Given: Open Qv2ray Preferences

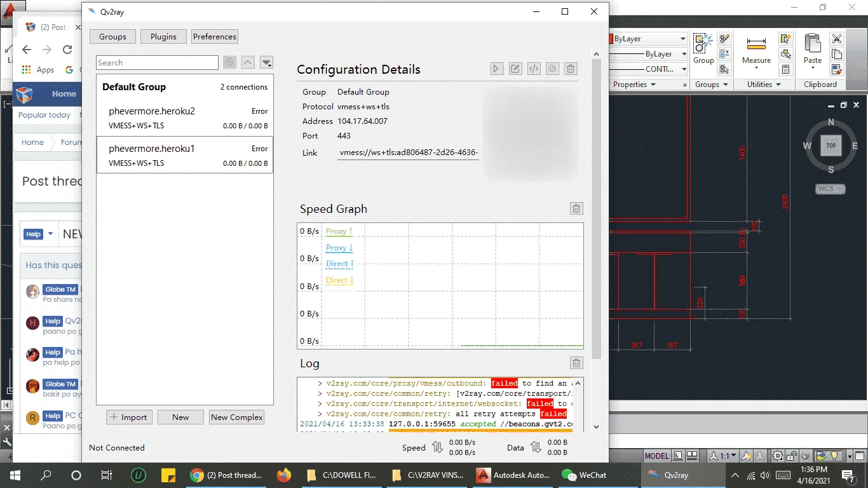Looking at the screenshot, I should click(x=215, y=37).
